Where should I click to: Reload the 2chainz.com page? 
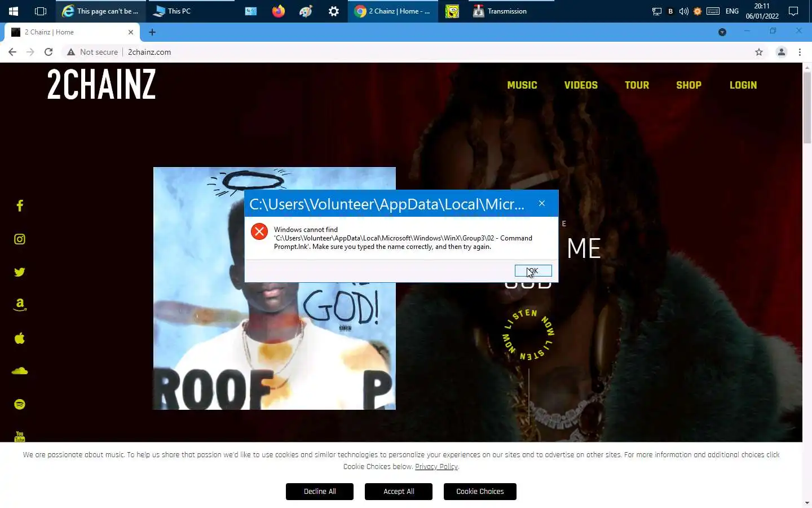pos(48,52)
